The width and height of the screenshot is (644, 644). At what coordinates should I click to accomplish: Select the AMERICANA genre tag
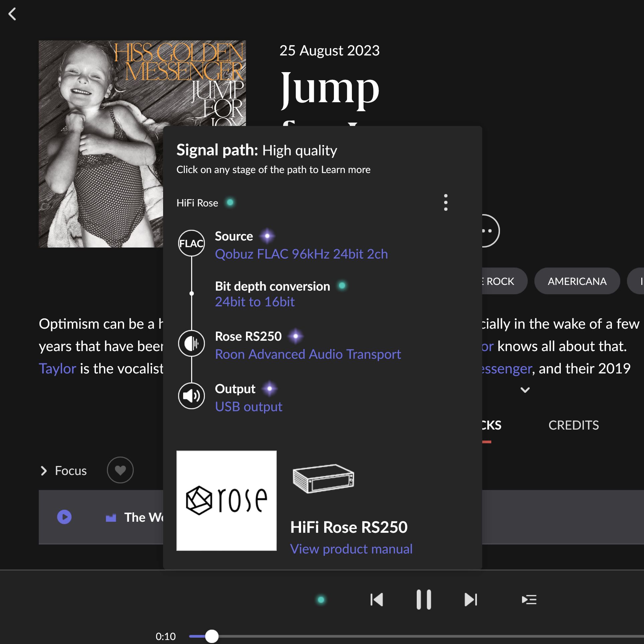pos(577,281)
